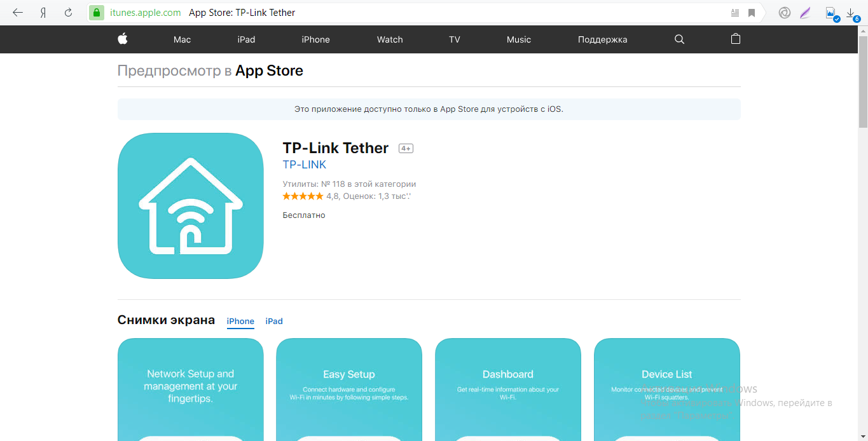Screen dimensions: 868x441
Task: Open the Mac menu item
Action: point(182,39)
